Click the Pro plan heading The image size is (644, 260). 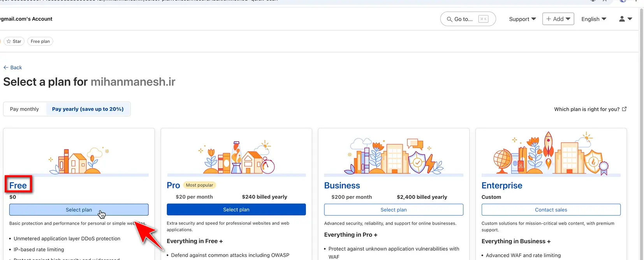(173, 185)
